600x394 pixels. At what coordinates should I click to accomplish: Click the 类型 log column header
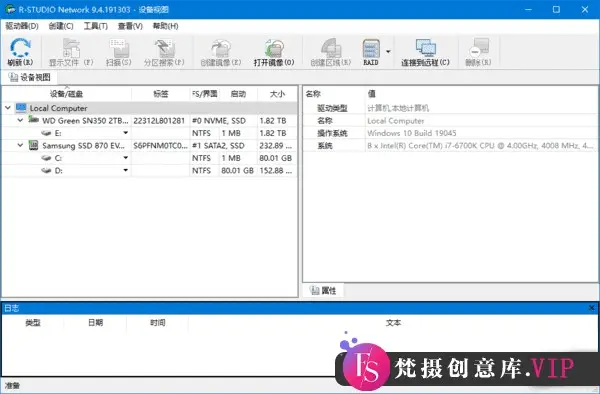33,323
